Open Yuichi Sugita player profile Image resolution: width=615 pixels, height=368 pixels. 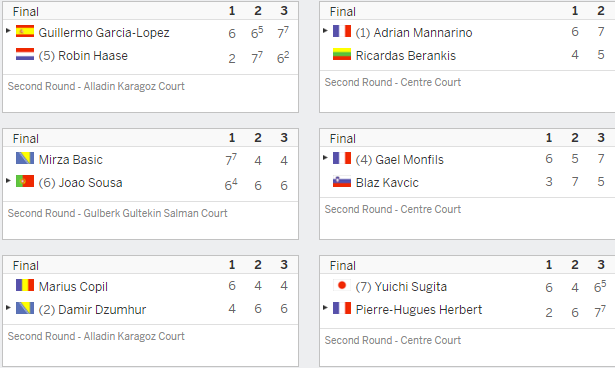coord(410,287)
